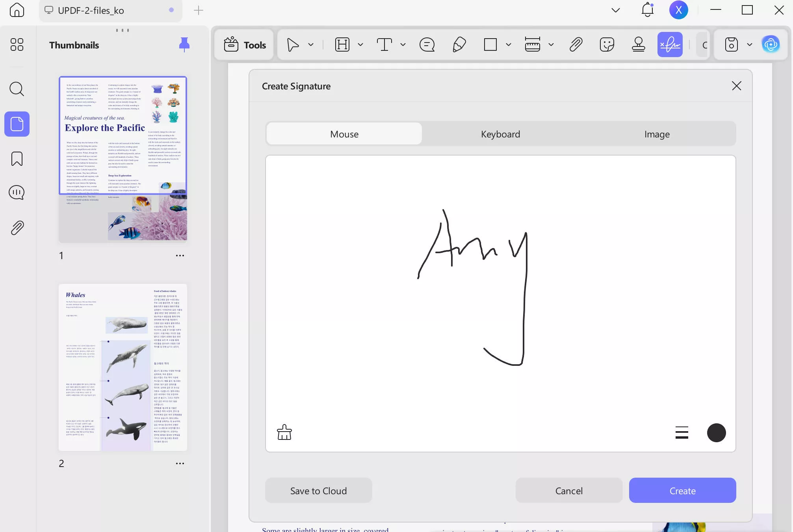Screen dimensions: 793x532
Task: Expand the rectangle shape dropdown arrow
Action: 509,44
